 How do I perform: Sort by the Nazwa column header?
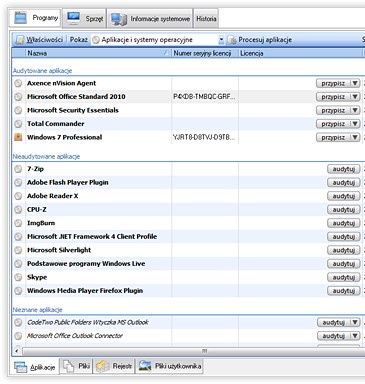click(98, 53)
